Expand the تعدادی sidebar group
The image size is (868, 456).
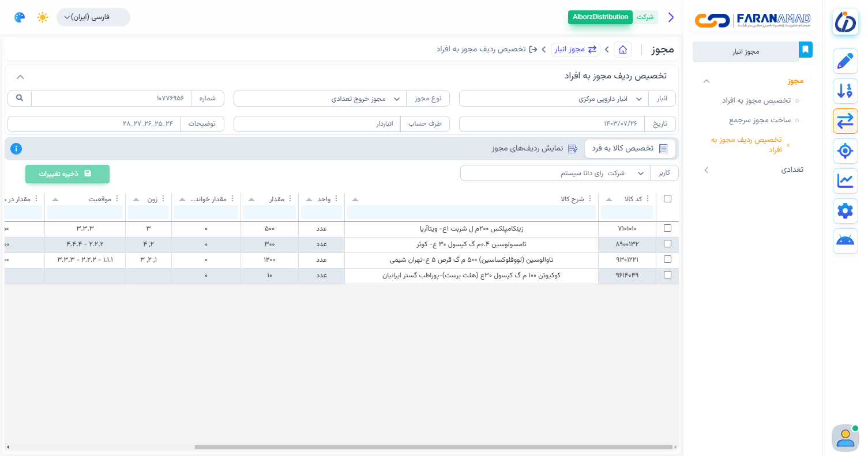point(706,170)
